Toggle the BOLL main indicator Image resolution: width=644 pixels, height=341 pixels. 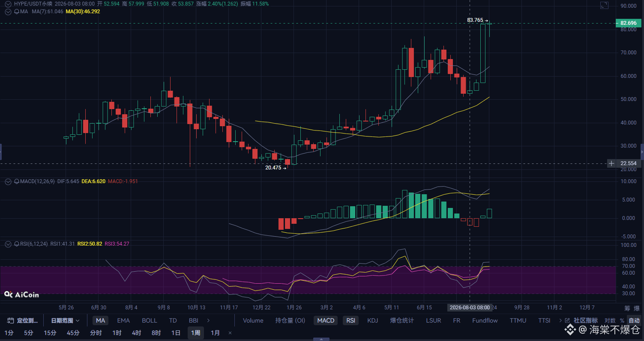(150, 320)
